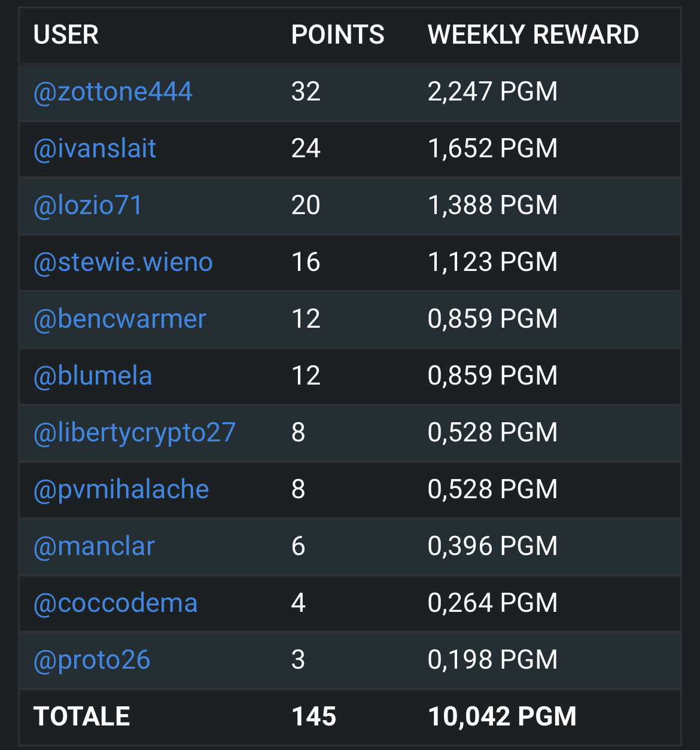Viewport: 700px width, 750px height.
Task: Click the @lozio71 username link
Action: pos(88,205)
